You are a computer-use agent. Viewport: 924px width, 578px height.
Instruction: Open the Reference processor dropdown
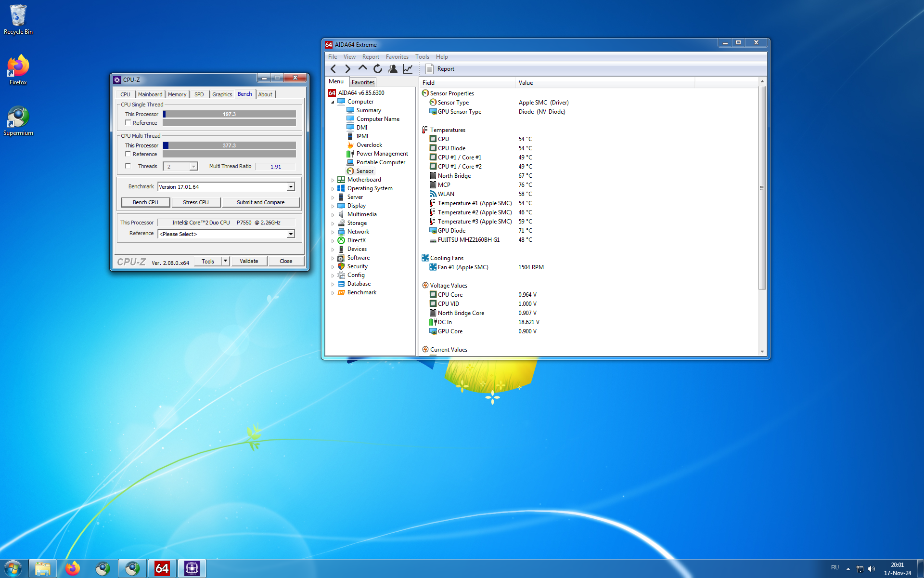(x=291, y=234)
